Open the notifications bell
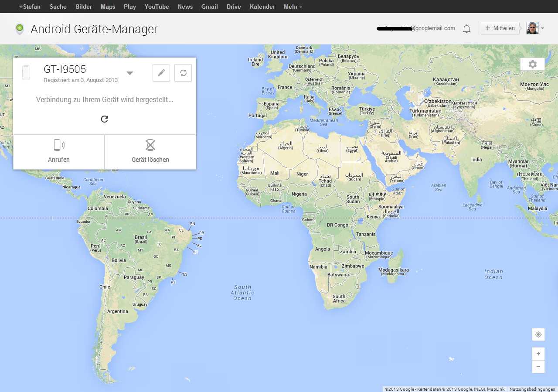The width and height of the screenshot is (558, 392). coord(466,29)
